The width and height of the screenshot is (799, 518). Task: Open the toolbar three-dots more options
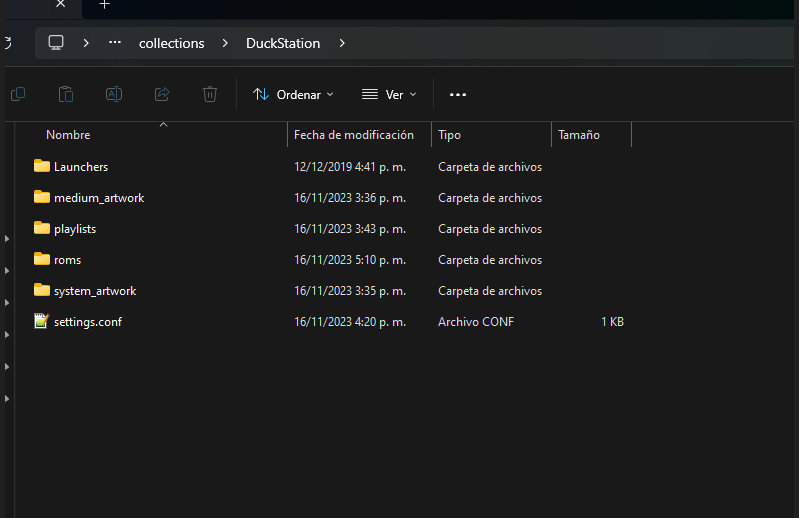click(458, 95)
